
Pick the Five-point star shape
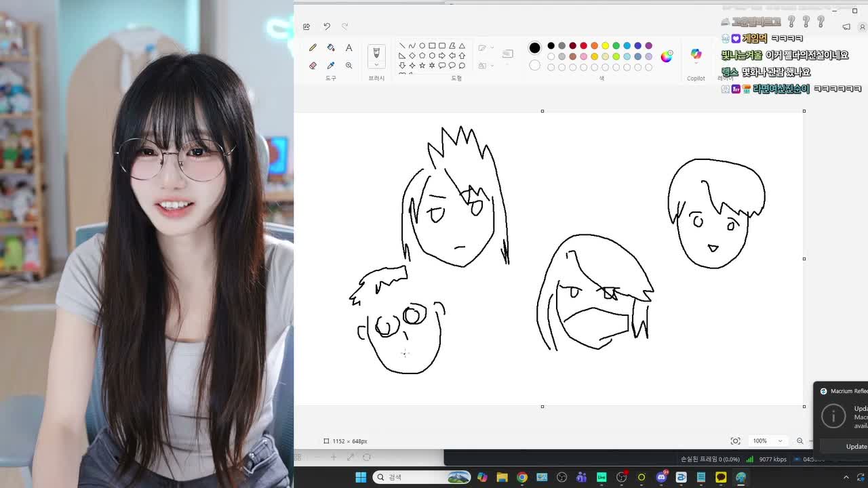pyautogui.click(x=422, y=66)
